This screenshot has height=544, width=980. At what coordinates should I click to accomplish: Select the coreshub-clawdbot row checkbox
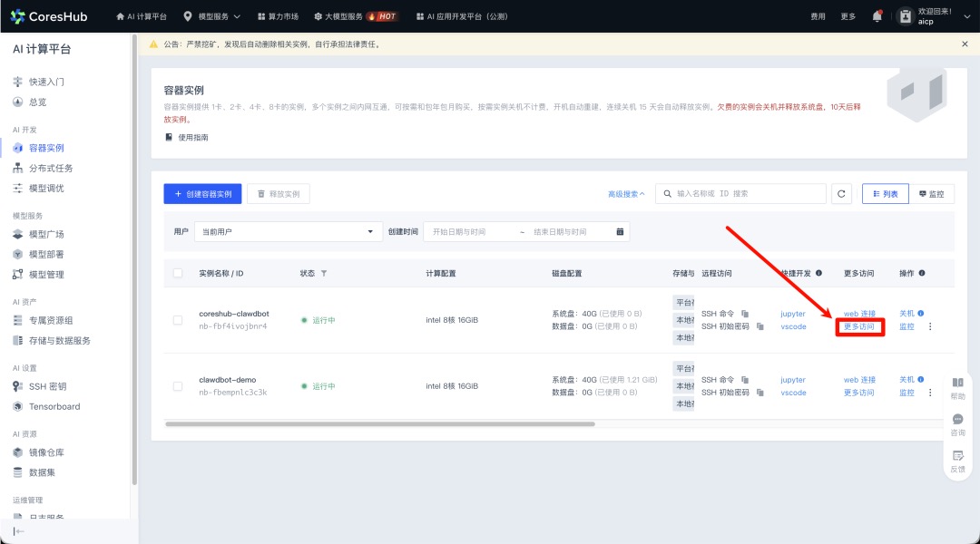click(178, 320)
